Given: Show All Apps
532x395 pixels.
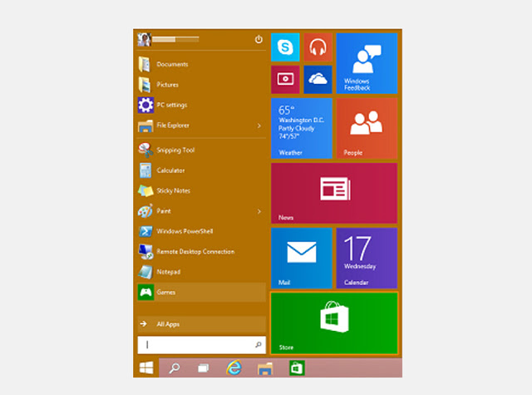Looking at the screenshot, I should 201,324.
